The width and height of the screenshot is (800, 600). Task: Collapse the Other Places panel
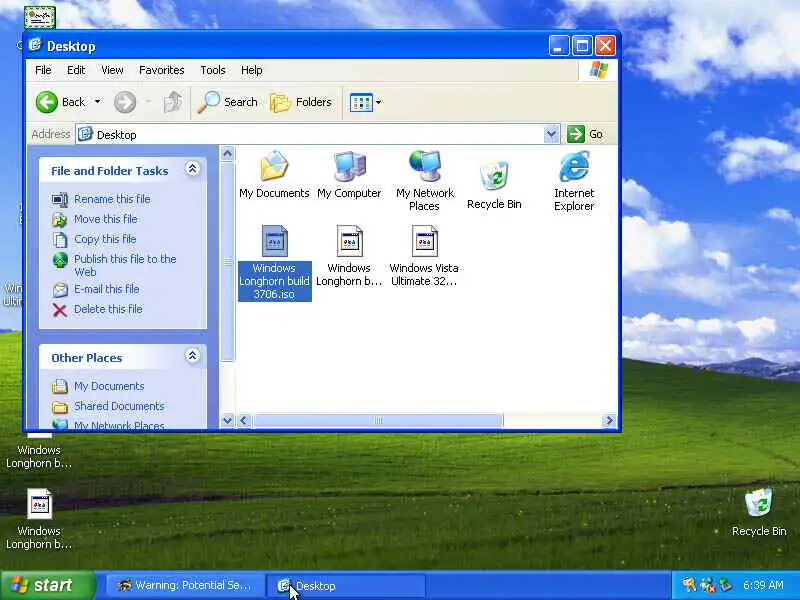coord(192,356)
